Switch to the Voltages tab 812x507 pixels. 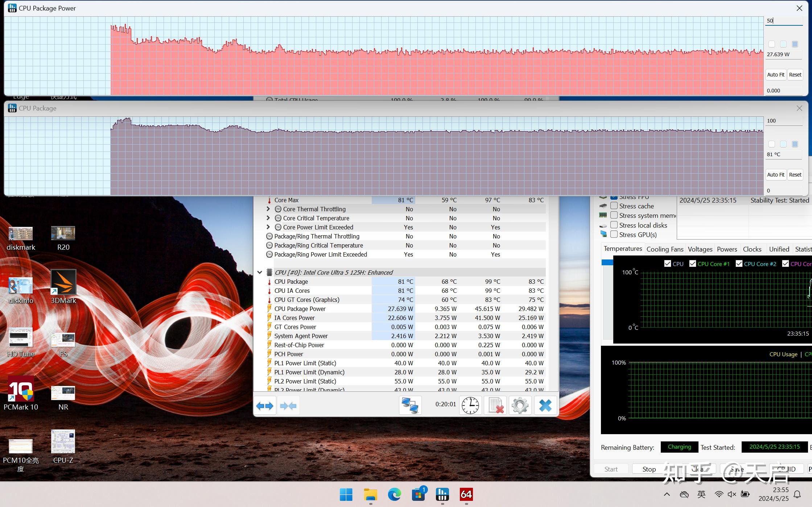point(700,249)
